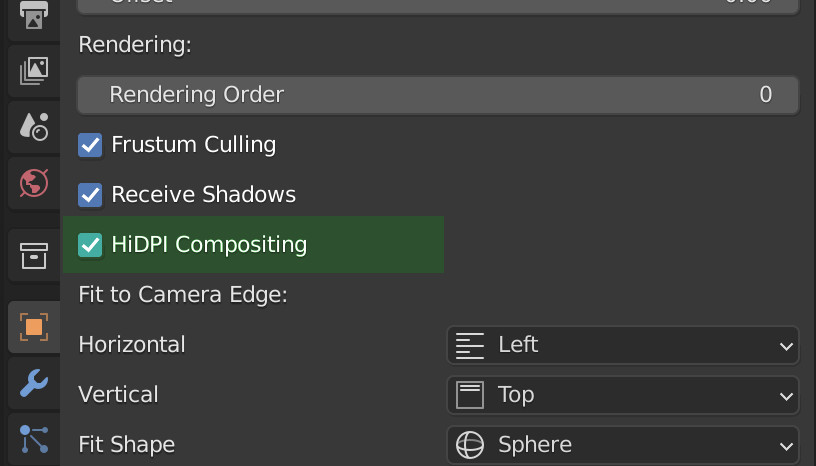The image size is (816, 466).
Task: Open the Scene properties tab
Action: click(x=34, y=127)
